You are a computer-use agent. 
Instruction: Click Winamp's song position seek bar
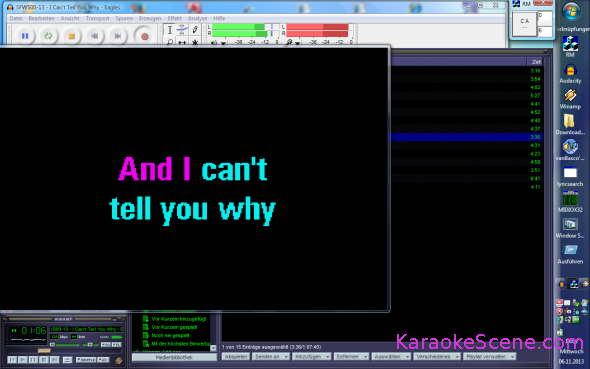[64, 351]
